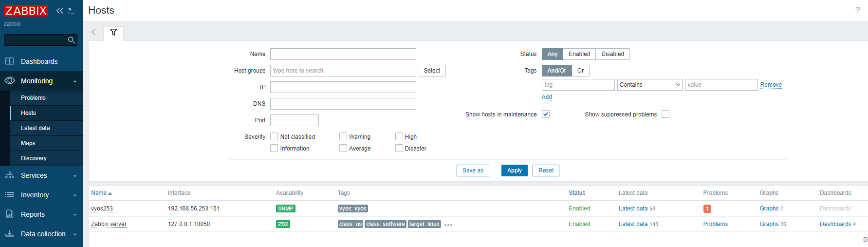Open Dashboards for Zabbix server

coord(835,224)
